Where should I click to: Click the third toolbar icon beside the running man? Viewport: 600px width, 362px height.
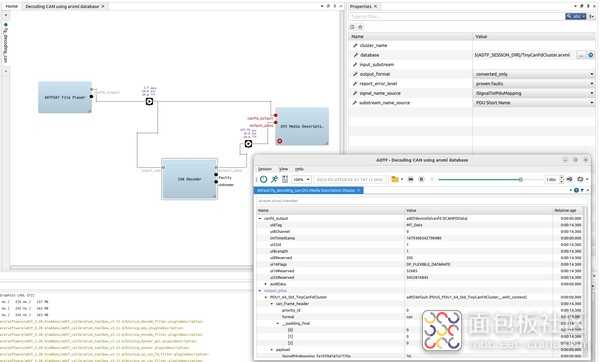click(x=285, y=179)
